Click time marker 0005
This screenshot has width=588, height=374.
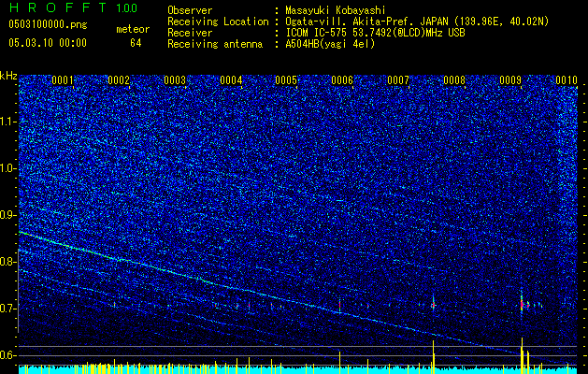pos(286,80)
